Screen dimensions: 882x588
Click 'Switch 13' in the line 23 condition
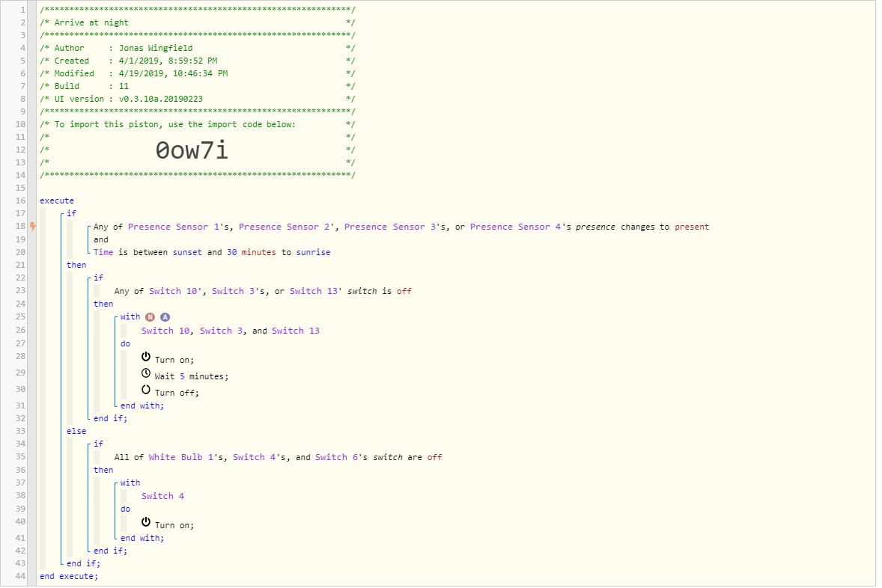[314, 291]
